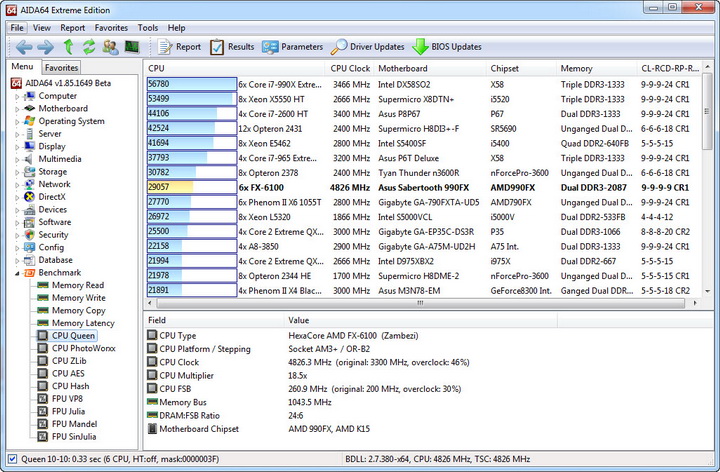Open the Help menu
Screen dimensions: 720x472
(176, 28)
